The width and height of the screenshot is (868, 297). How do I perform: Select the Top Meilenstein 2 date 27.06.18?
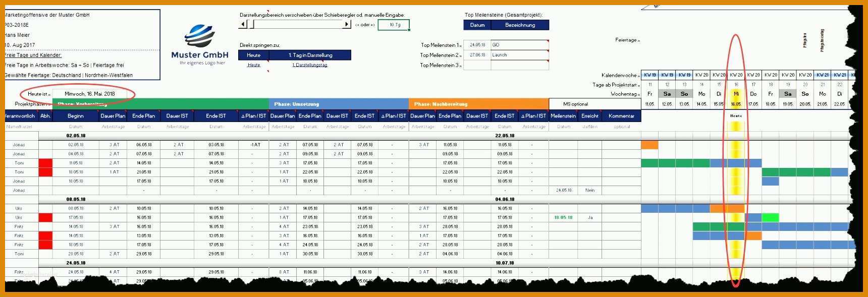(477, 55)
